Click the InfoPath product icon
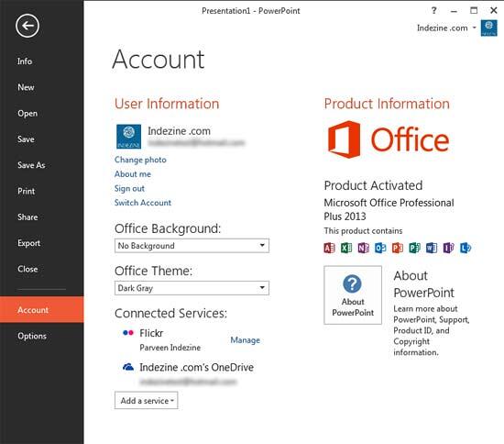Image resolution: width=504 pixels, height=444 pixels. pyautogui.click(x=448, y=248)
